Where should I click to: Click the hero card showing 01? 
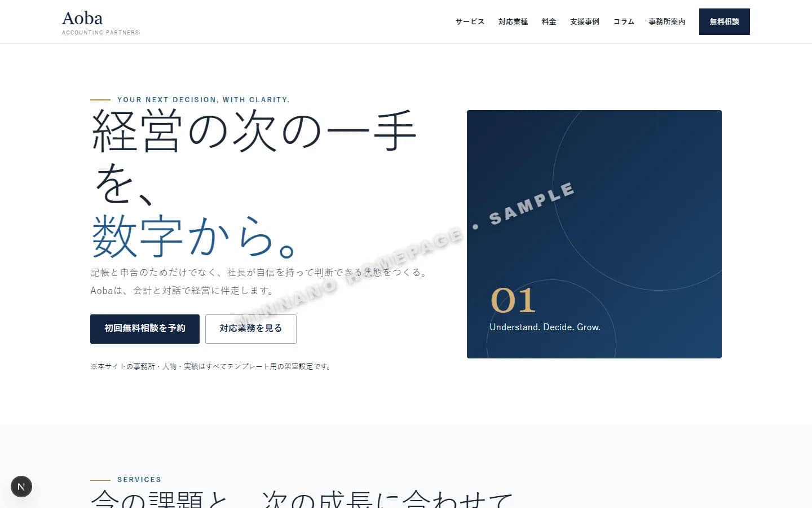pyautogui.click(x=594, y=234)
